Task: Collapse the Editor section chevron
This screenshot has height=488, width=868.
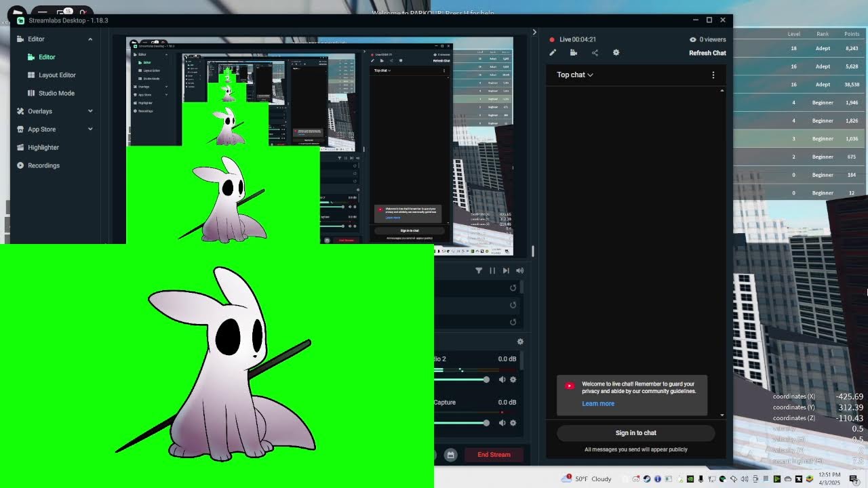Action: point(90,39)
